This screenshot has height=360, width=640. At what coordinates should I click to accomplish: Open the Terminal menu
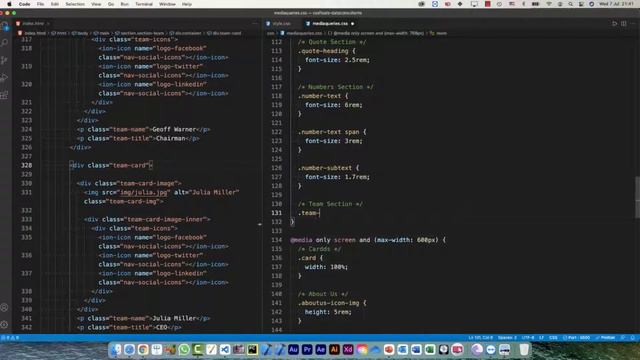tap(144, 4)
